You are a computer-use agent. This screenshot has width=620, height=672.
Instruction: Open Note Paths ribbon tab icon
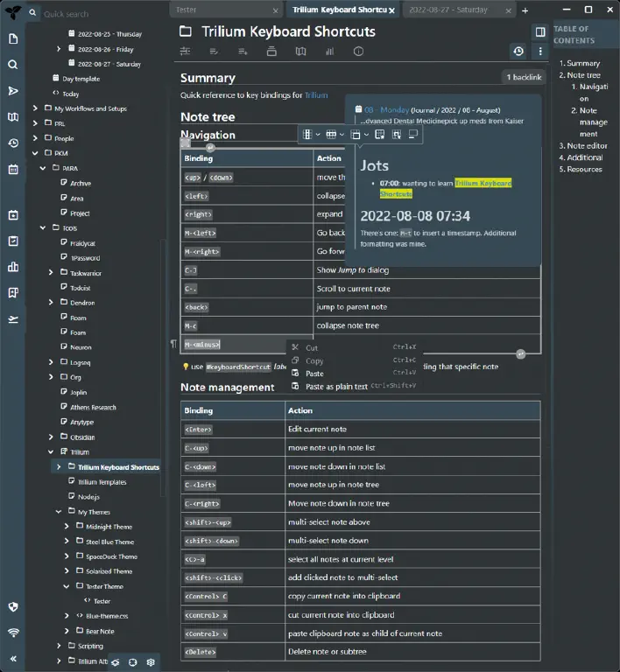tap(271, 52)
